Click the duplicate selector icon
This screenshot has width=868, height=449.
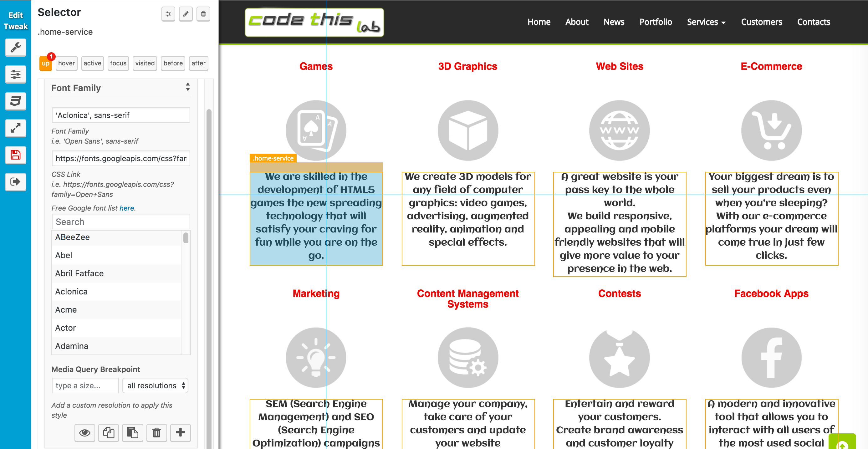point(109,433)
